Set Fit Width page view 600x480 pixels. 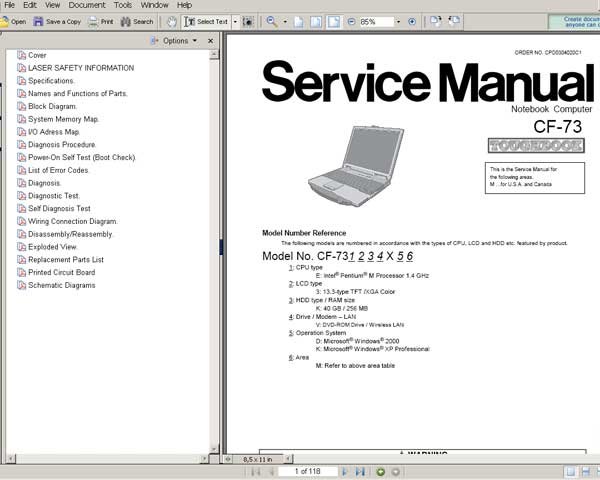click(x=334, y=22)
